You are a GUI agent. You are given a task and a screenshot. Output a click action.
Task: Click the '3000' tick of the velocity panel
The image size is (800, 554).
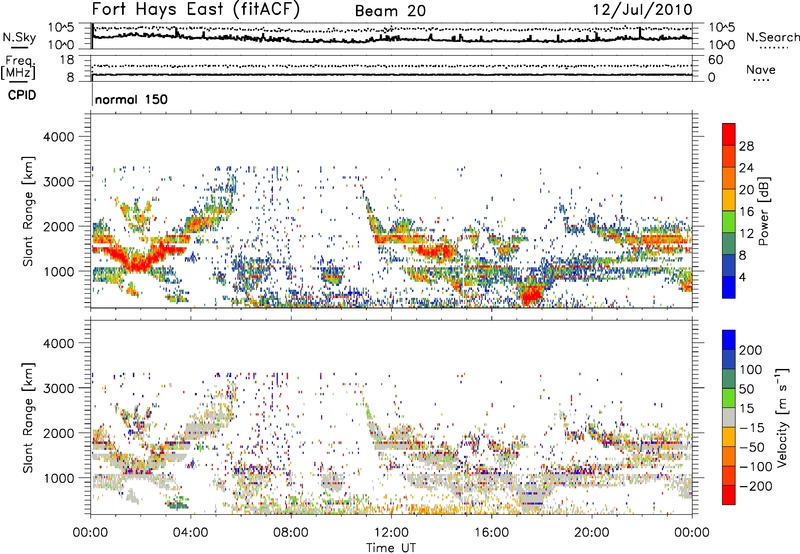[x=59, y=388]
